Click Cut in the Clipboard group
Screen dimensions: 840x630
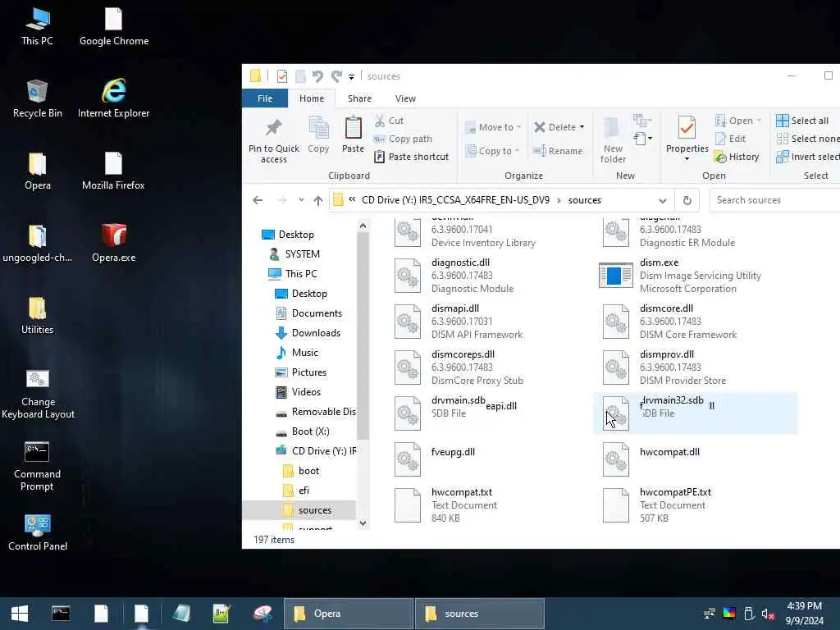390,121
